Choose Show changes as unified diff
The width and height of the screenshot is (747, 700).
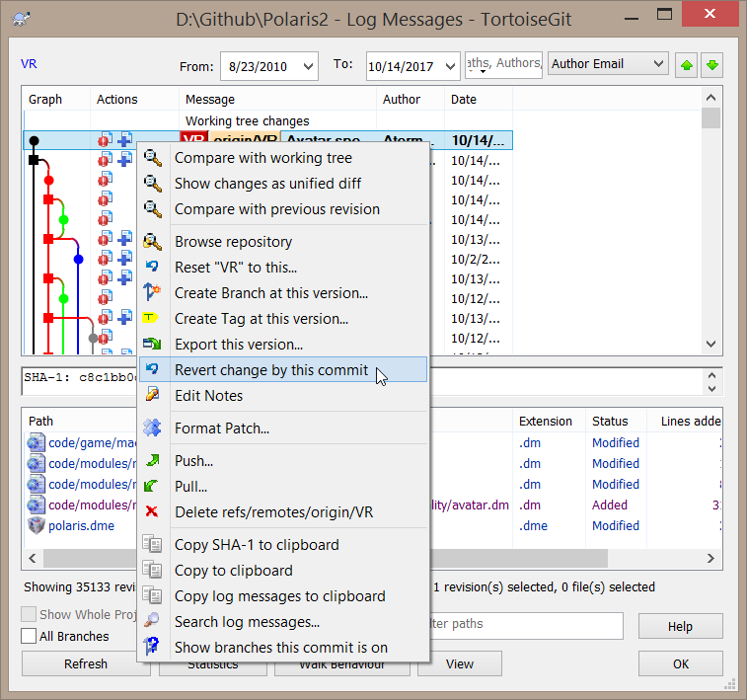283,184
